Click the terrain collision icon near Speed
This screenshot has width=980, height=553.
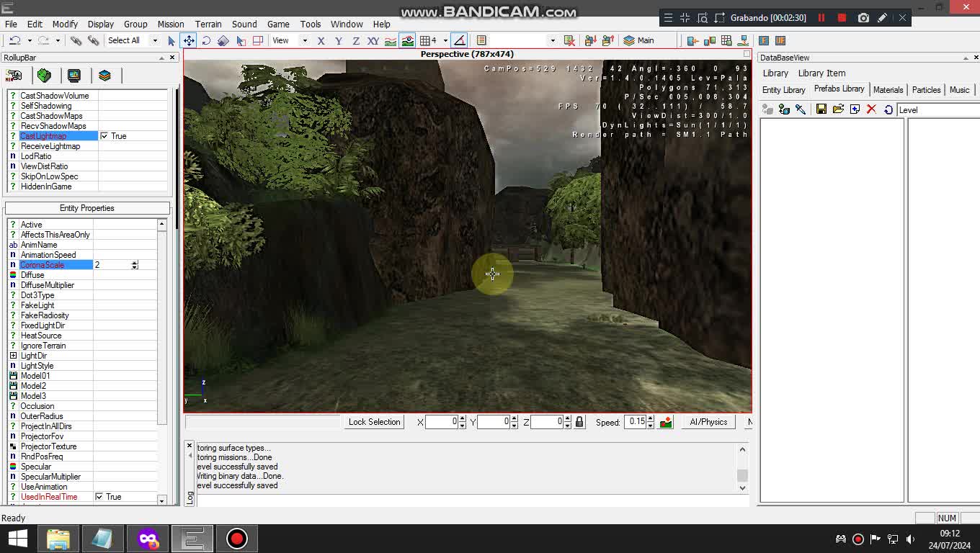666,422
